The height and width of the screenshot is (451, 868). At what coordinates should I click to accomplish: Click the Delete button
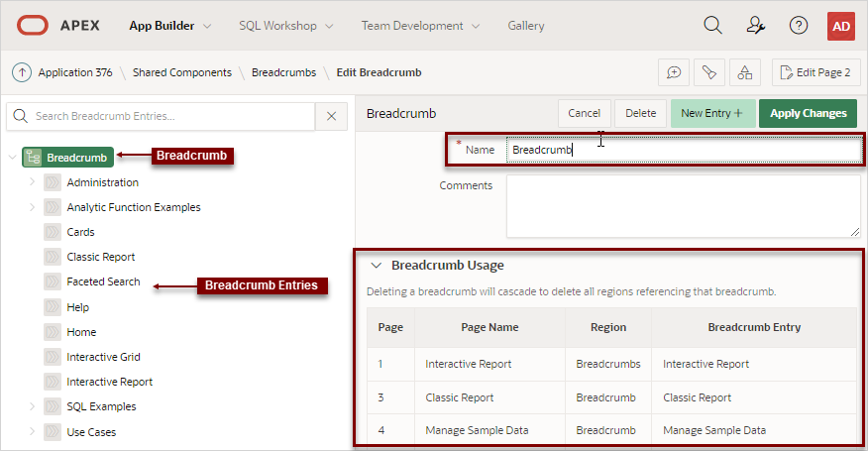[x=640, y=113]
